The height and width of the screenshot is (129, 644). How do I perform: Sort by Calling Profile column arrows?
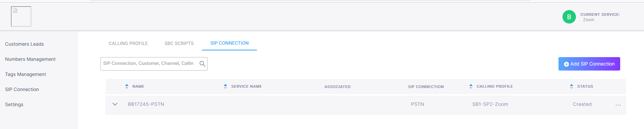click(471, 86)
